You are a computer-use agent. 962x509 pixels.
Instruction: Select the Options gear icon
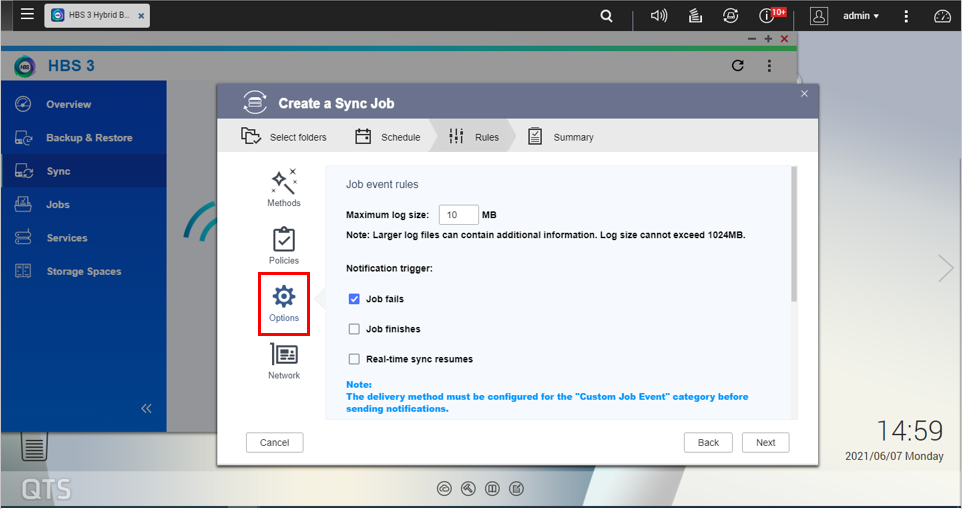coord(284,297)
